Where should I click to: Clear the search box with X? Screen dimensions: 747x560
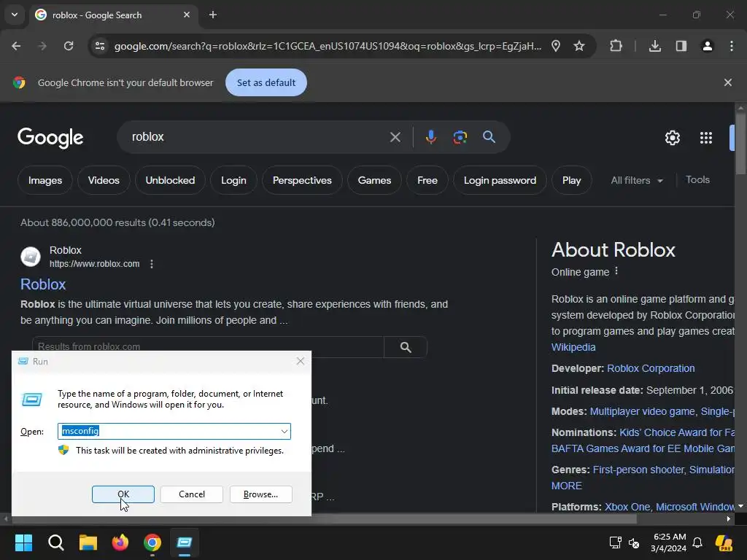[395, 137]
